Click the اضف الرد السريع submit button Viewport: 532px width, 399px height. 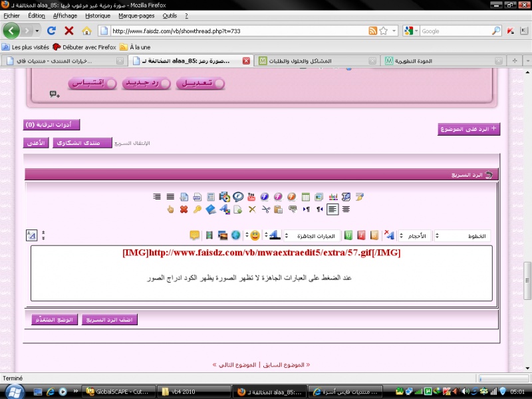point(109,320)
